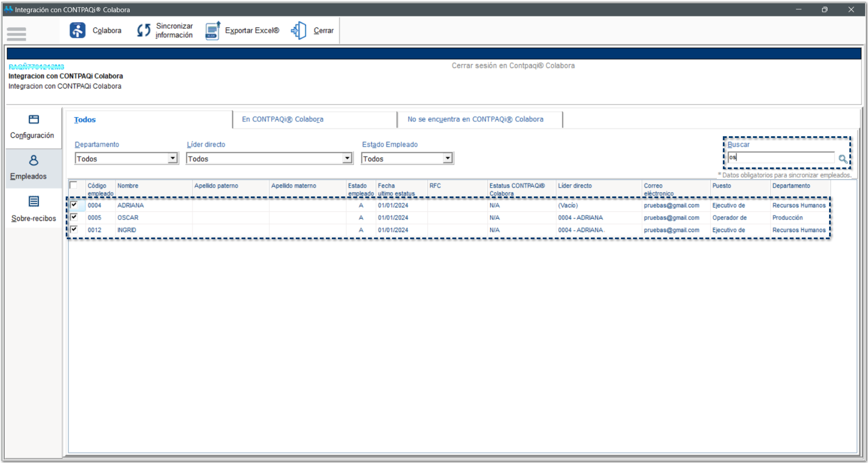This screenshot has height=463, width=868.
Task: Open Configuración in the sidebar
Action: click(x=33, y=120)
